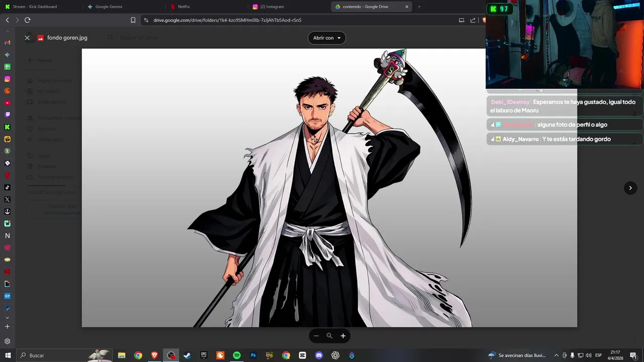Image resolution: width=644 pixels, height=362 pixels.
Task: Reload the Google Drive page
Action: tap(27, 20)
